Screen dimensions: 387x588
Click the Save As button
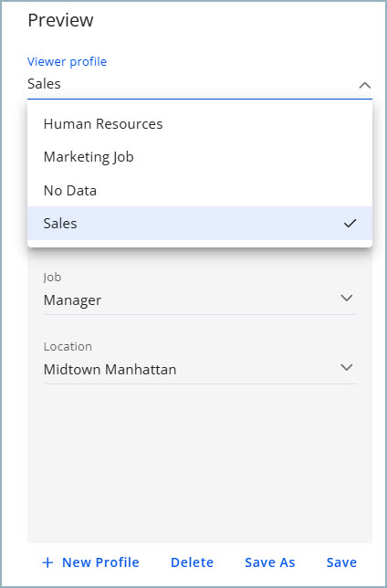tap(270, 562)
